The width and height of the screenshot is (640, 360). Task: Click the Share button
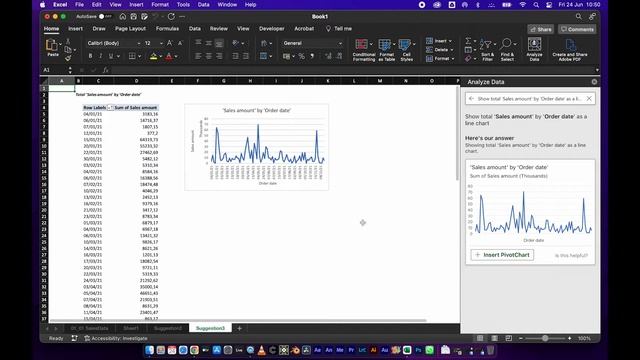(x=540, y=29)
